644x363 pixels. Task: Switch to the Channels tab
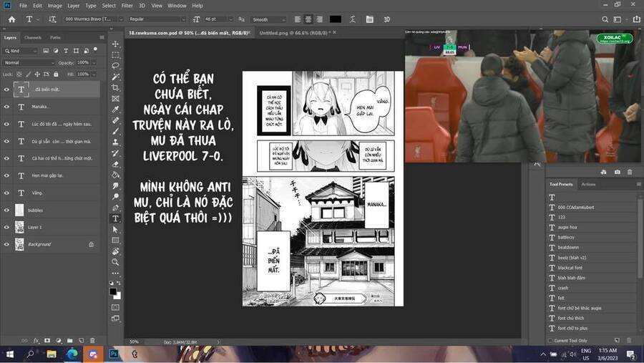click(x=33, y=37)
